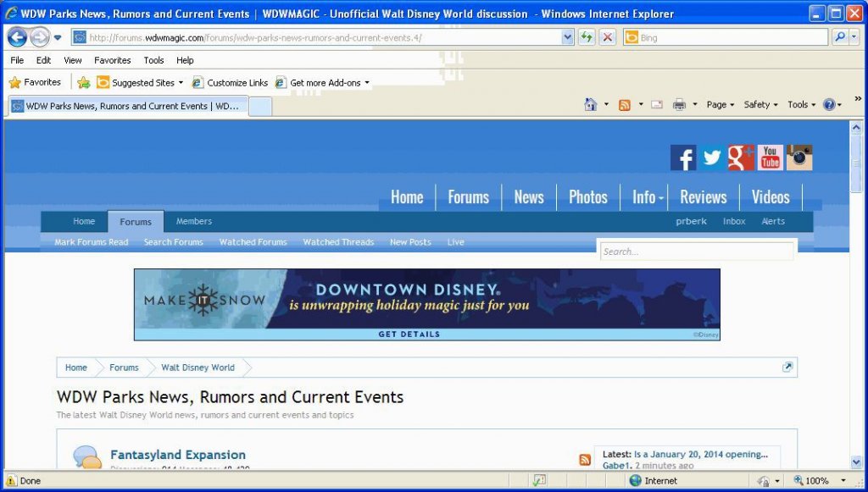Viewport: 868px width, 492px height.
Task: Click GET DETAILS on Downtown Disney banner
Action: [409, 334]
